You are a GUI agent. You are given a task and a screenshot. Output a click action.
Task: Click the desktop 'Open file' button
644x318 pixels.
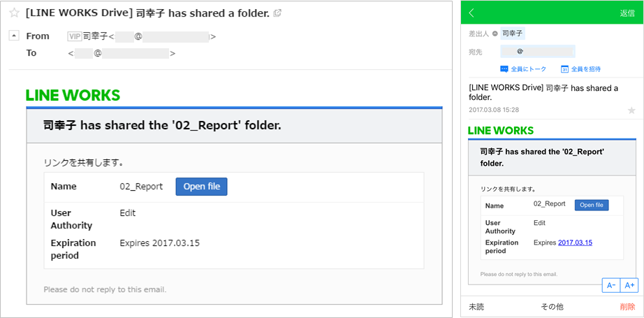pyautogui.click(x=201, y=187)
